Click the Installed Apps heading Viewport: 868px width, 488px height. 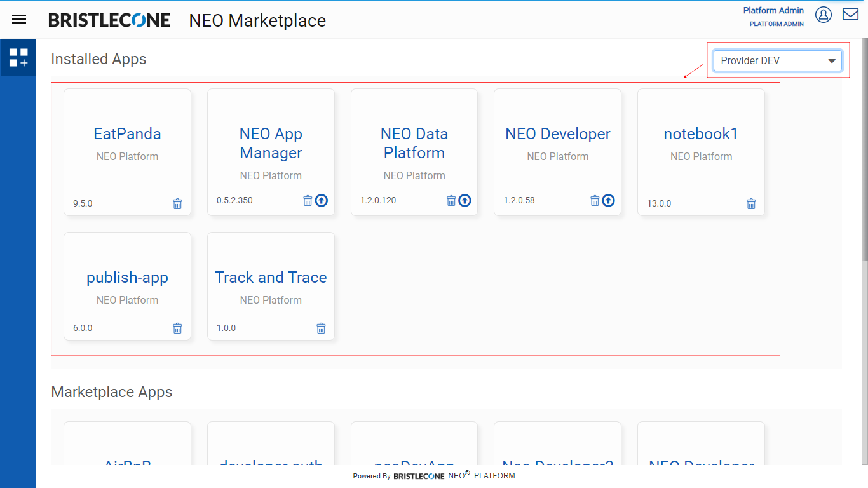(98, 59)
